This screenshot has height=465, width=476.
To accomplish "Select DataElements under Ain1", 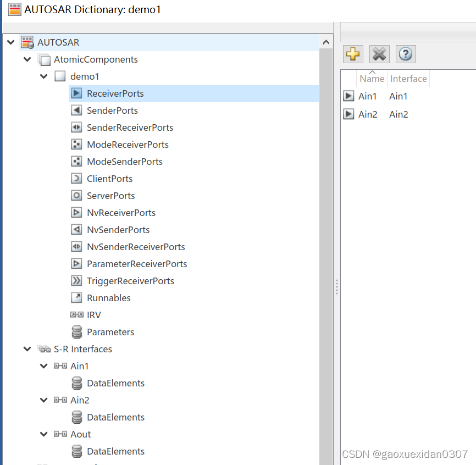I will click(x=115, y=383).
